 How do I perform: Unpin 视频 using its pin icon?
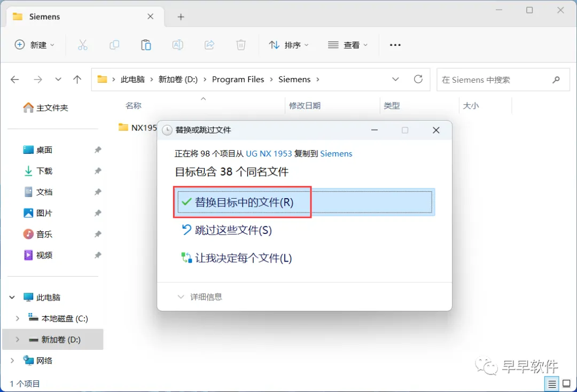coord(98,255)
